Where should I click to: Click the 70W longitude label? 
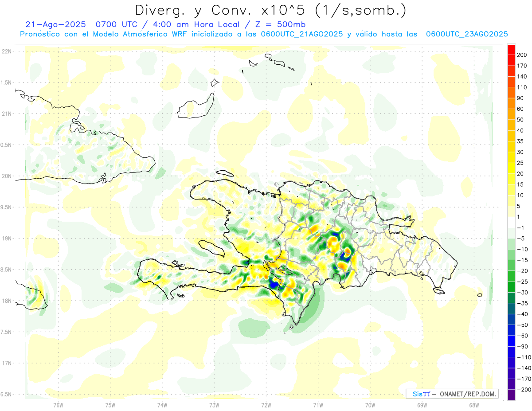coord(370,405)
